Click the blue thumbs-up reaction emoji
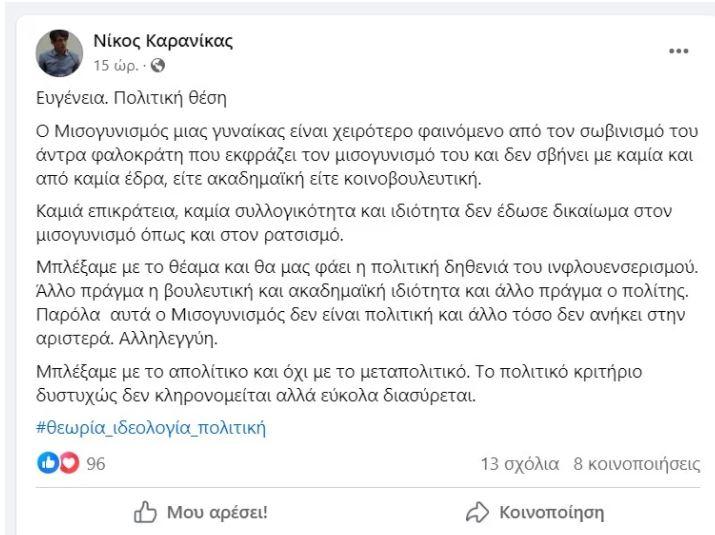715x535 pixels. 47,463
